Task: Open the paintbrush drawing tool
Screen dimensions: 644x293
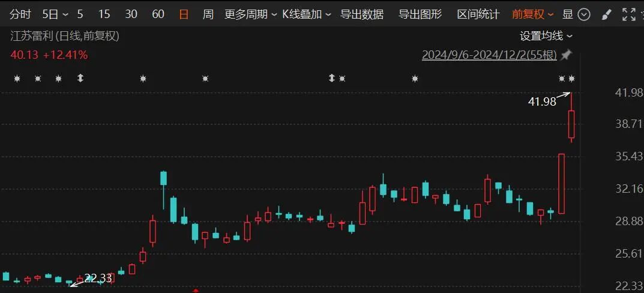Action: (606, 15)
